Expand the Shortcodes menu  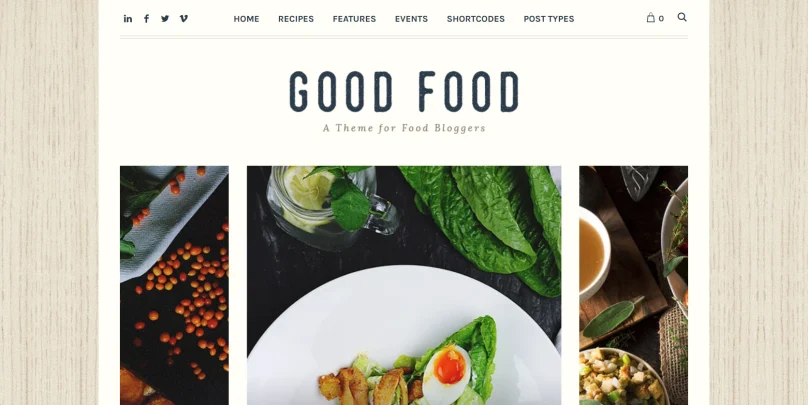(x=476, y=19)
